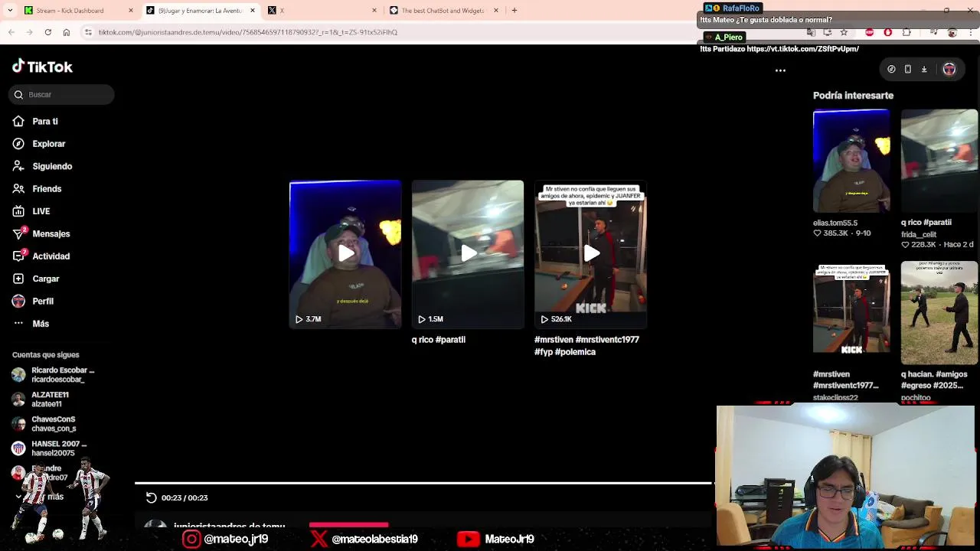Play the 1.5M views suggested video

point(468,254)
